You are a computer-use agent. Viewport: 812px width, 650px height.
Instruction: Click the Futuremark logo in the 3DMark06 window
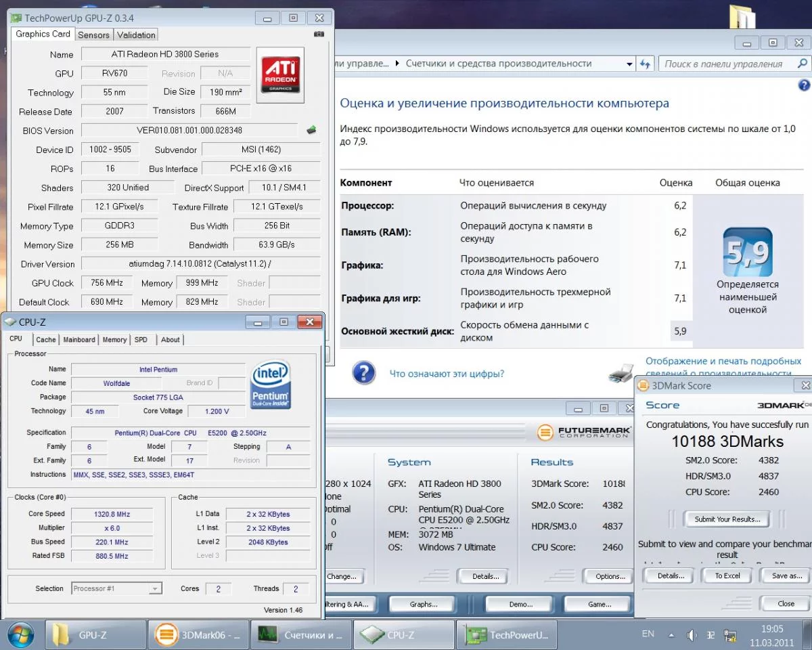[584, 432]
